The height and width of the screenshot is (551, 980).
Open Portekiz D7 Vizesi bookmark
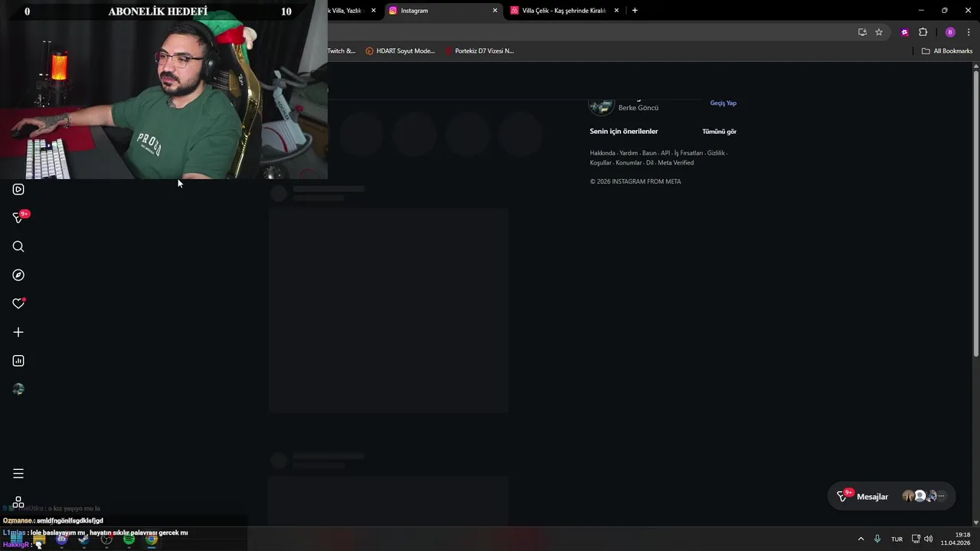(x=479, y=51)
